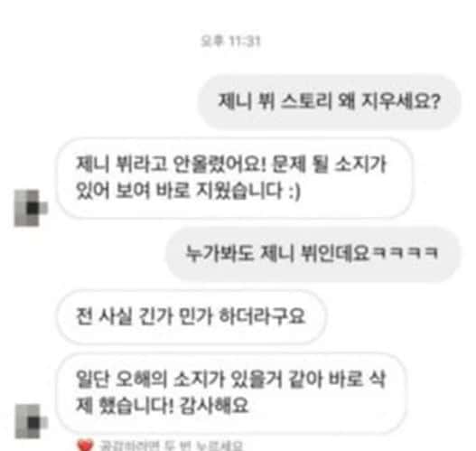Select the '전 사실 긴가 민가 하더라구요' bubble
The width and height of the screenshot is (476, 451).
(191, 317)
